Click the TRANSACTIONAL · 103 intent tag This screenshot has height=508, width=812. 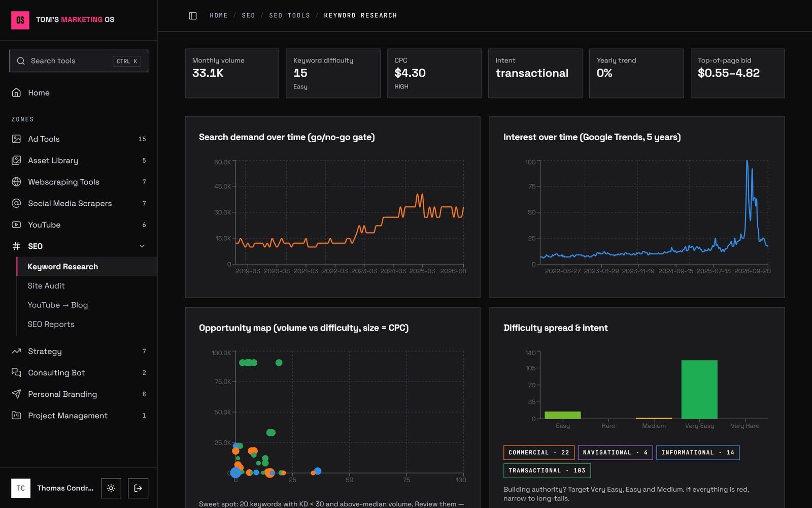tap(547, 470)
